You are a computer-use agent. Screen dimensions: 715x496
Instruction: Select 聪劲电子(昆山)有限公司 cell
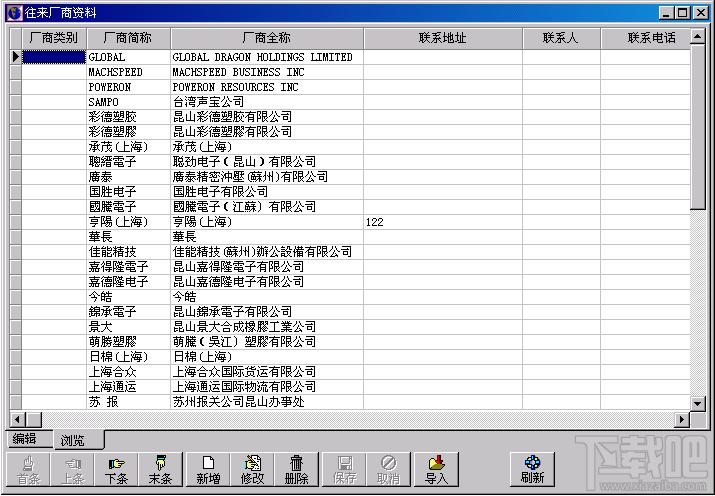(267, 162)
